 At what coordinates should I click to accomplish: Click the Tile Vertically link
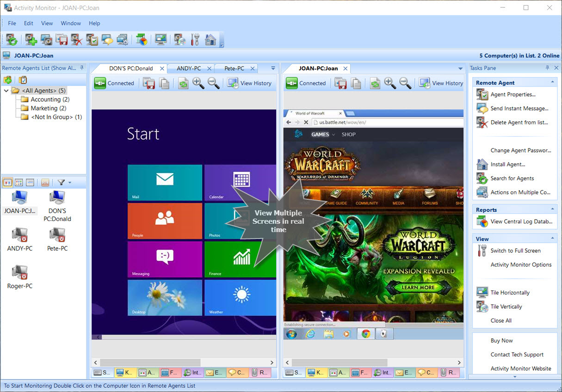[506, 306]
